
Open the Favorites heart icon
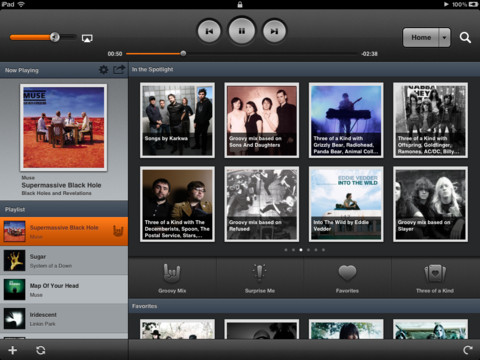(x=347, y=273)
